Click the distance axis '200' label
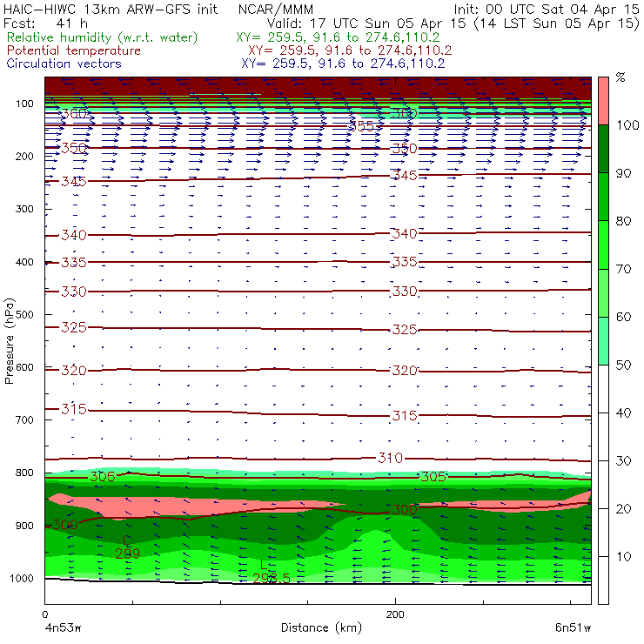The height and width of the screenshot is (644, 644). click(x=395, y=614)
